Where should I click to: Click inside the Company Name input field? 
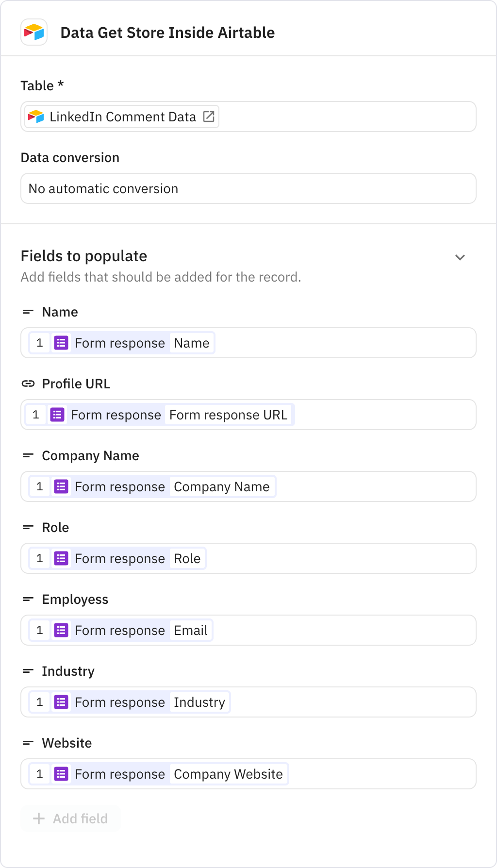[248, 486]
